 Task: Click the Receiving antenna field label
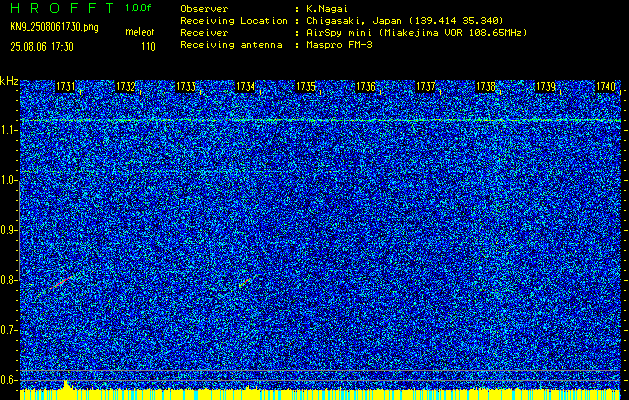tap(231, 45)
